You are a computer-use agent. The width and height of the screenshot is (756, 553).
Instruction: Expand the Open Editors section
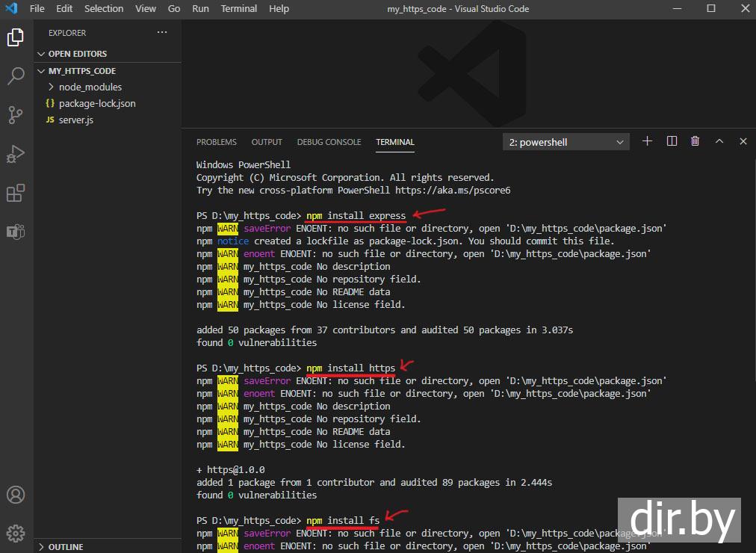pyautogui.click(x=77, y=54)
